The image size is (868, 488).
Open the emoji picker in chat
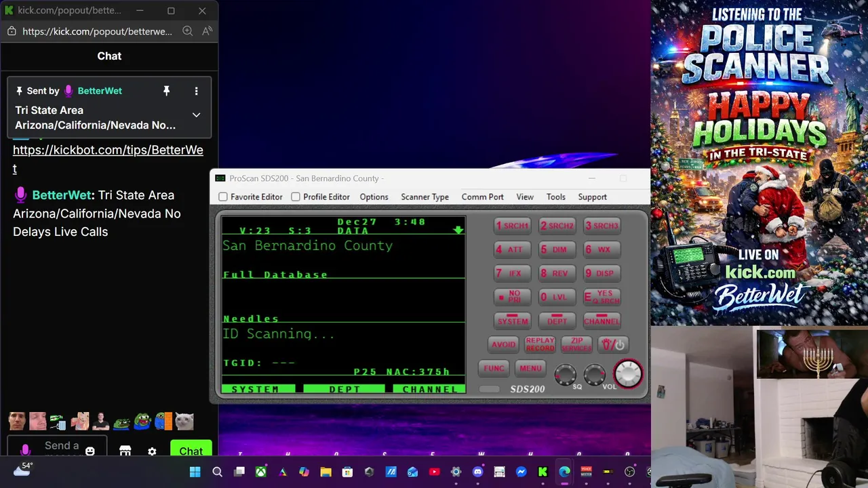point(90,451)
